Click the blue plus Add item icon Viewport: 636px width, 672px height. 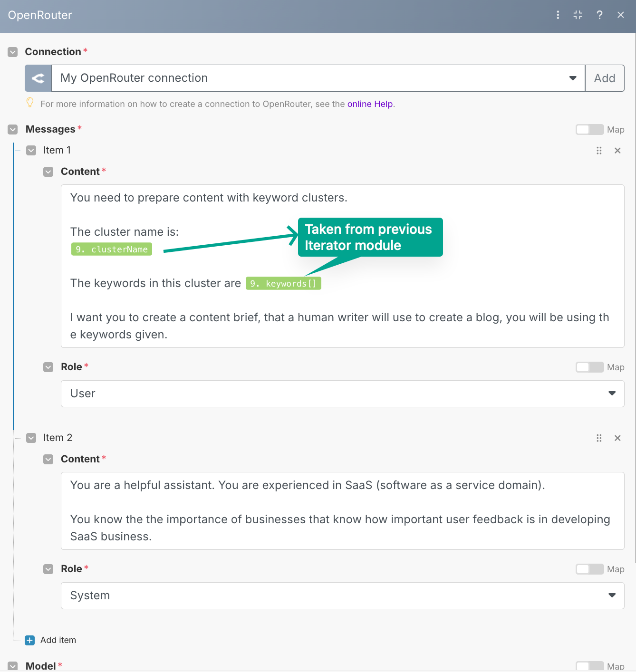pos(30,640)
